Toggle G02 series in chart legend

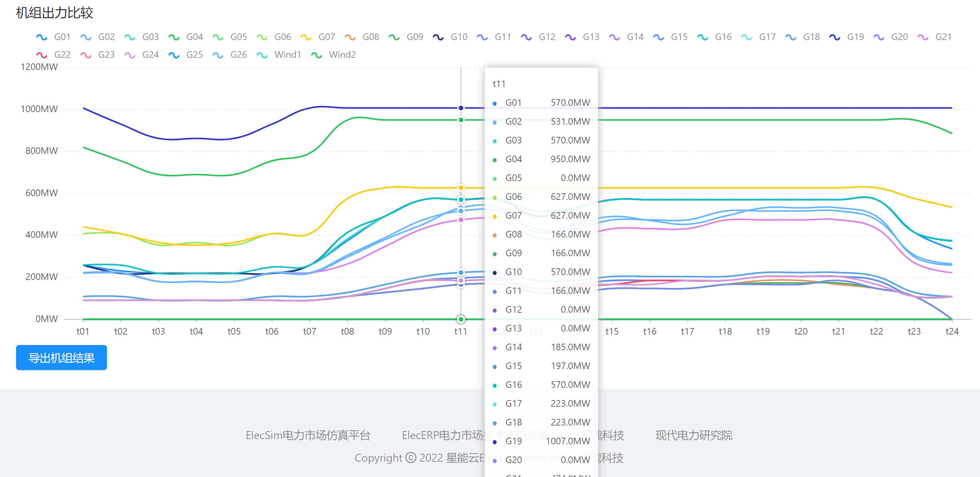(97, 37)
